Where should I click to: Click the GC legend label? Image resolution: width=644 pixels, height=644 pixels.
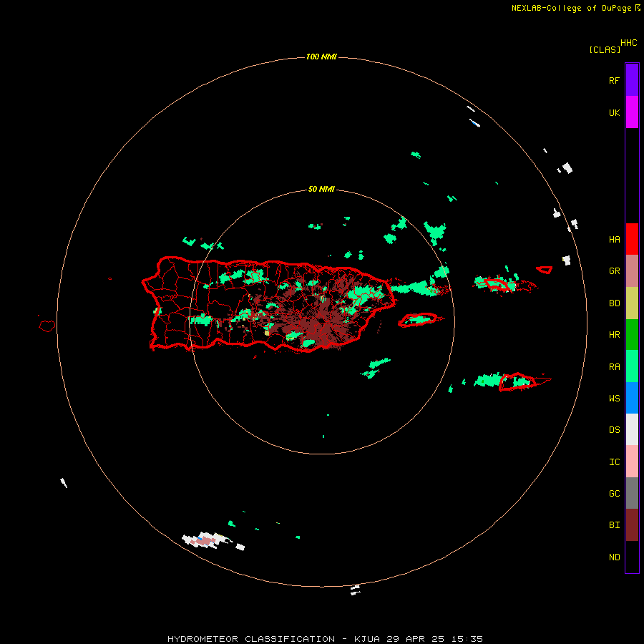coord(614,494)
